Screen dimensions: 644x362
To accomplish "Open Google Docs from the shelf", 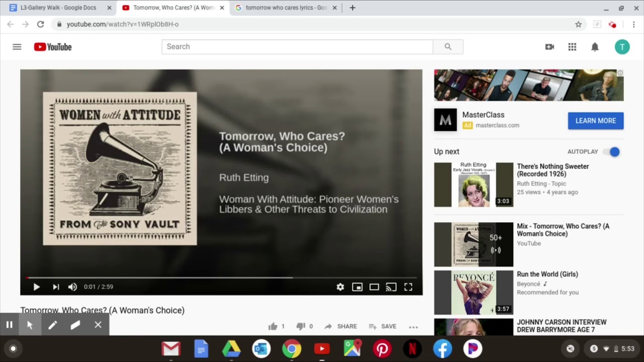I will 201,348.
